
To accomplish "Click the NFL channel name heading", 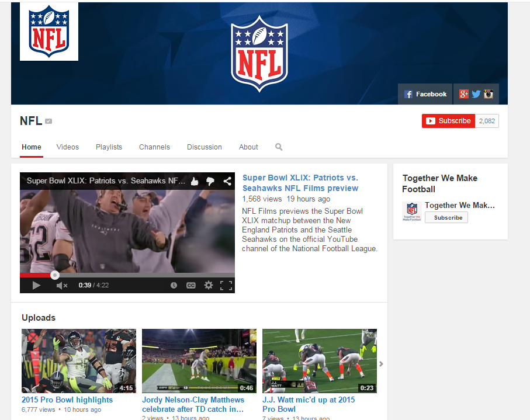I will click(31, 121).
